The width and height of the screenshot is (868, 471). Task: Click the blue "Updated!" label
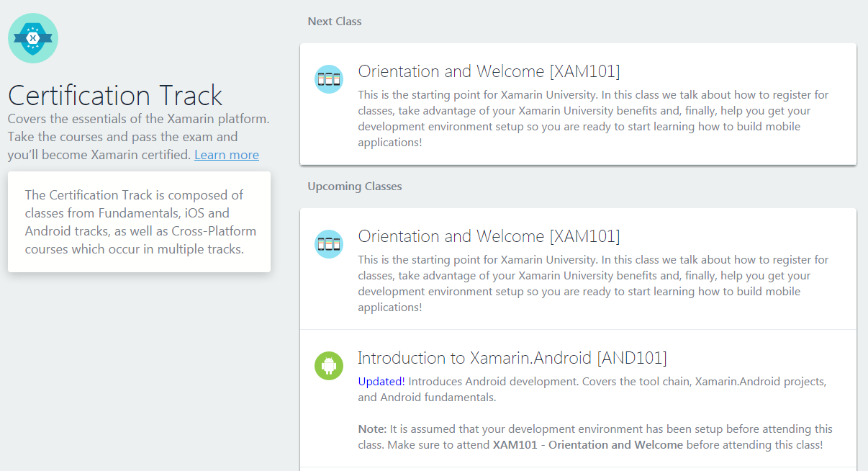click(x=381, y=381)
